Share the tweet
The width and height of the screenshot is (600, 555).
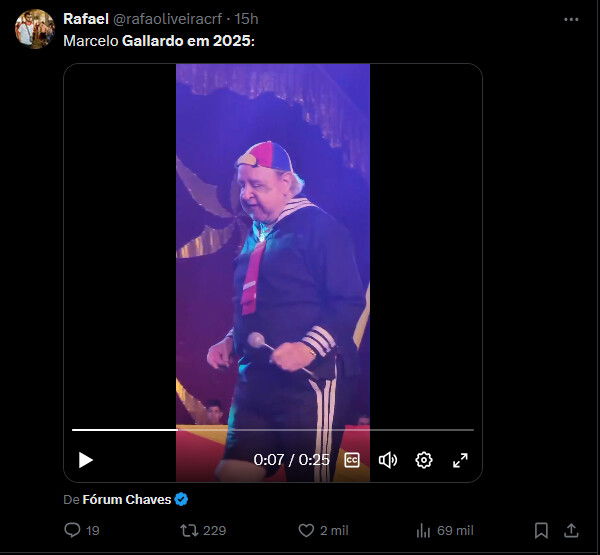572,530
